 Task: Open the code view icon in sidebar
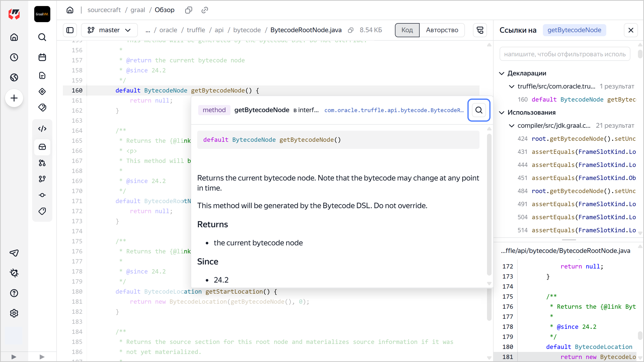click(42, 128)
